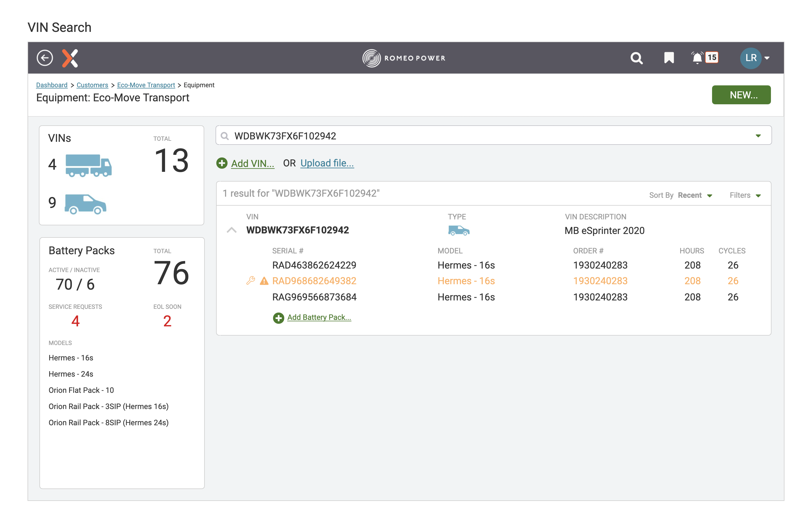This screenshot has height=529, width=812.
Task: Open search with the magnifier icon
Action: pos(636,58)
